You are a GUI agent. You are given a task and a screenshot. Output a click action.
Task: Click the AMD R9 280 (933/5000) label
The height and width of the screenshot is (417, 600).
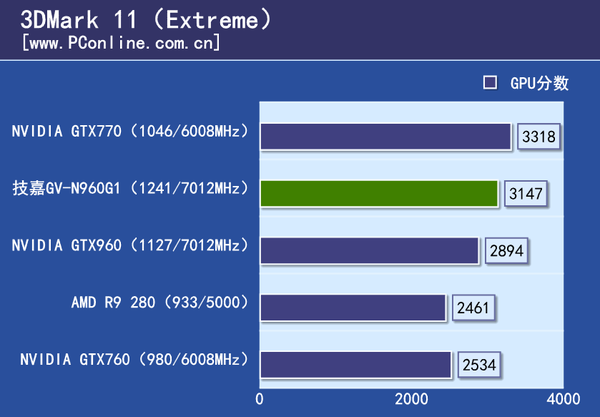(x=160, y=302)
